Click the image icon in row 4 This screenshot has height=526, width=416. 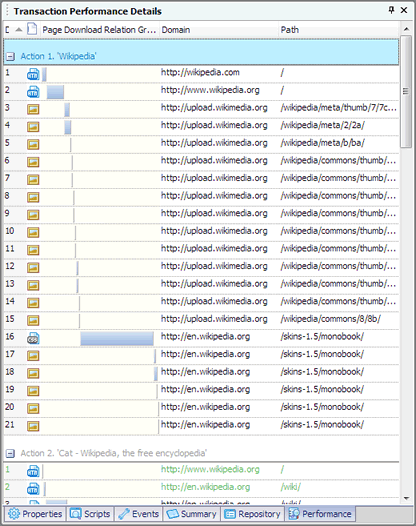(x=33, y=127)
